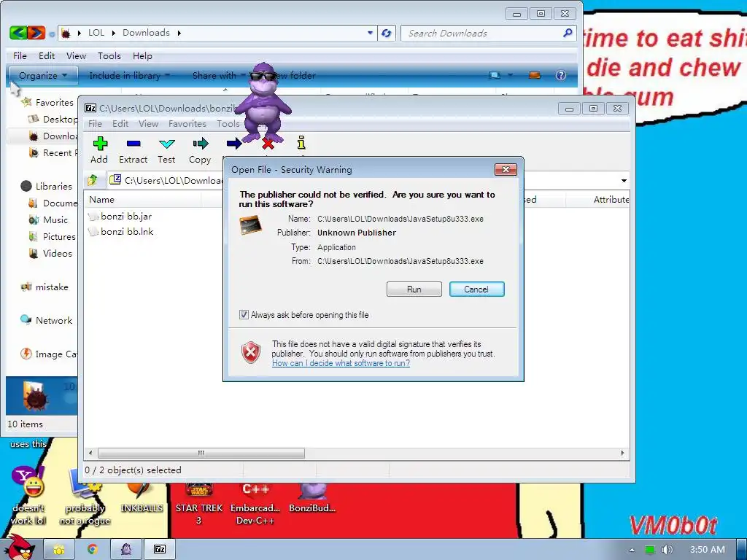Click the Search Downloads input field

pyautogui.click(x=481, y=33)
